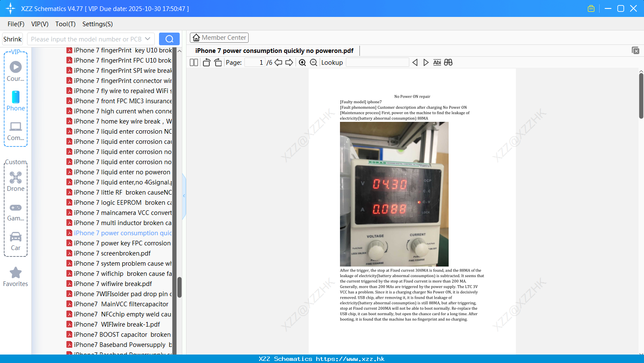
Task: Click the power supply photo in PDF
Action: point(394,194)
